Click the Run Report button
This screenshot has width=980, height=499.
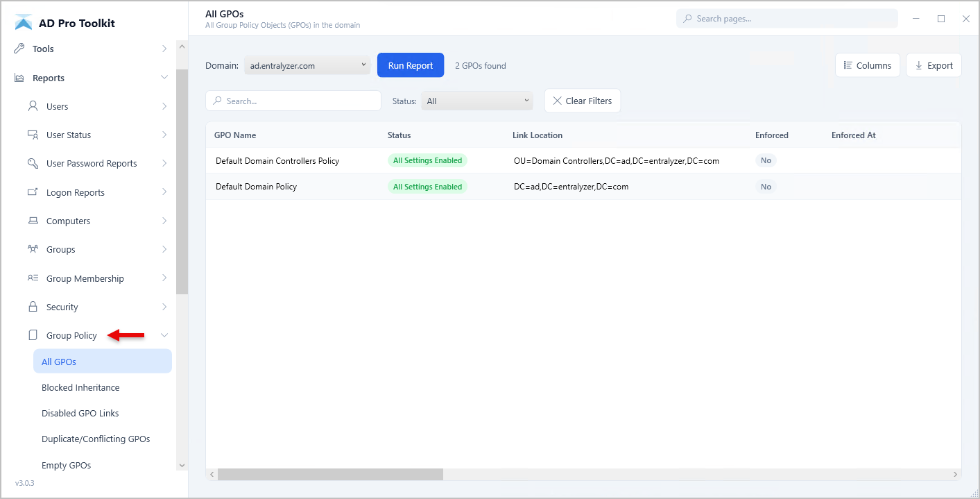click(411, 65)
